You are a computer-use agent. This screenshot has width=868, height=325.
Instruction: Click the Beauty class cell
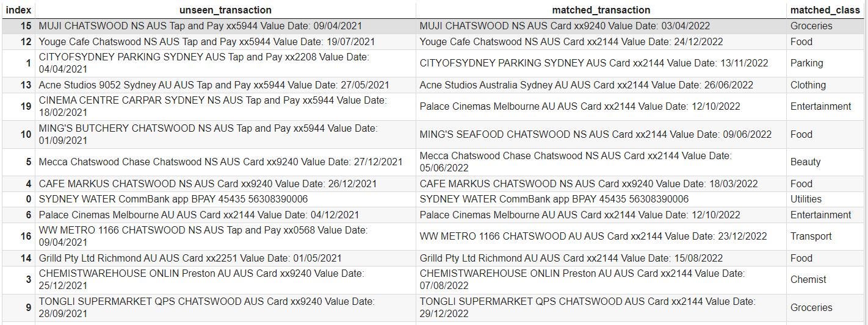805,162
